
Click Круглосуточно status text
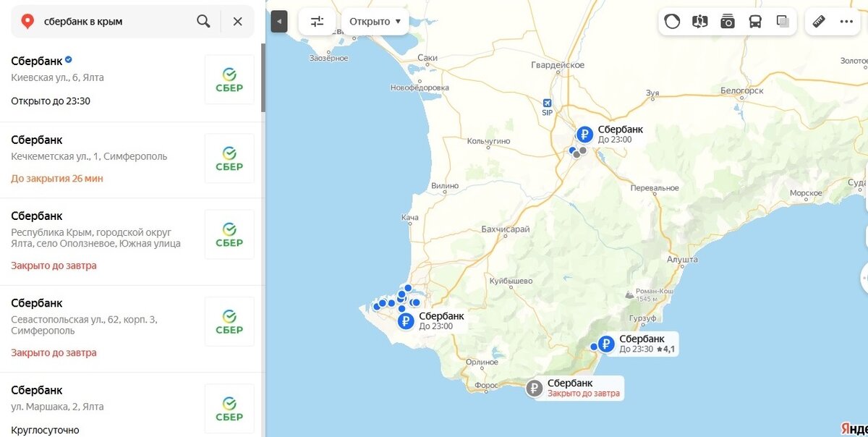45,430
